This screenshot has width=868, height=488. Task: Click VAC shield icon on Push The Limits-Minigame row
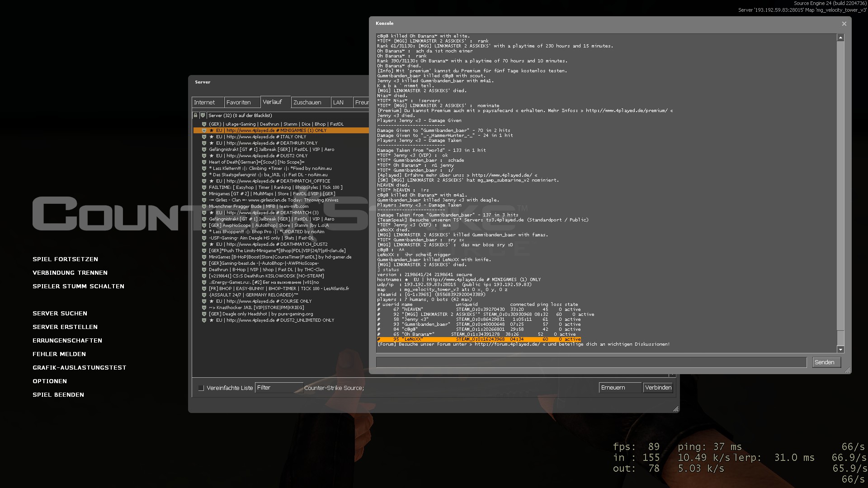204,250
